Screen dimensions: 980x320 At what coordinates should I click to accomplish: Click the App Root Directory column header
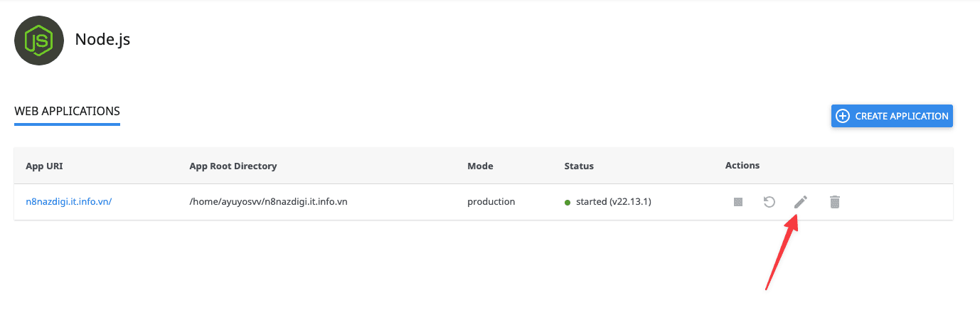pos(233,166)
